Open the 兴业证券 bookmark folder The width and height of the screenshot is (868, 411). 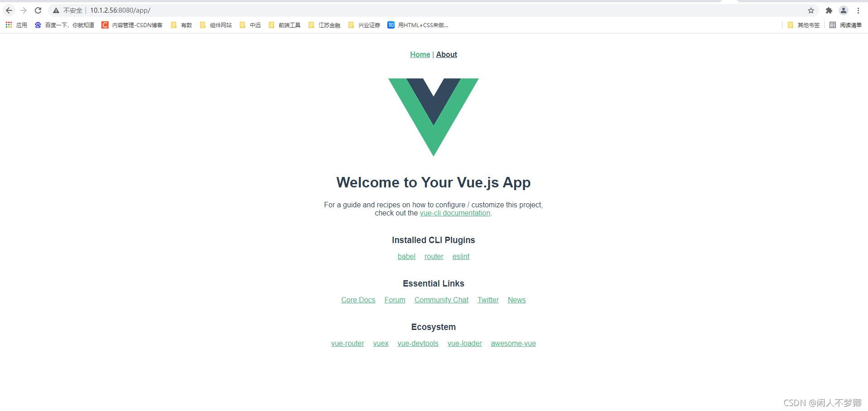364,25
